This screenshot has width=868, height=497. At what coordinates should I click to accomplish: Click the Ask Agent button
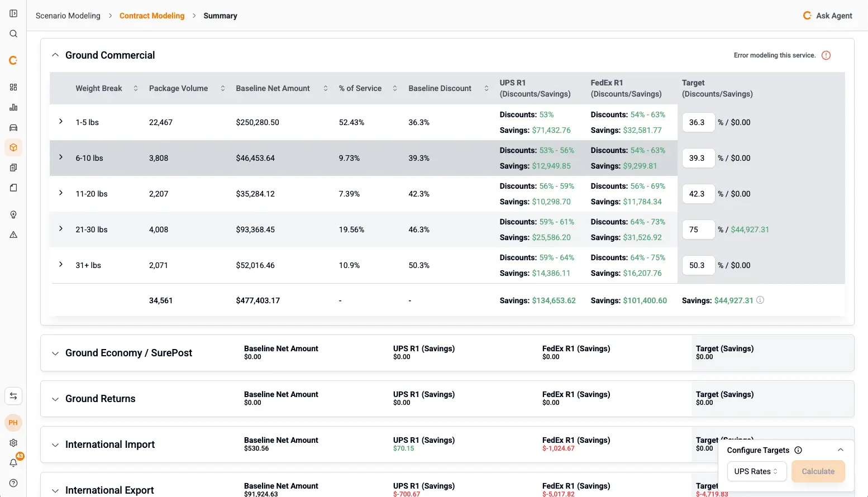coord(827,16)
